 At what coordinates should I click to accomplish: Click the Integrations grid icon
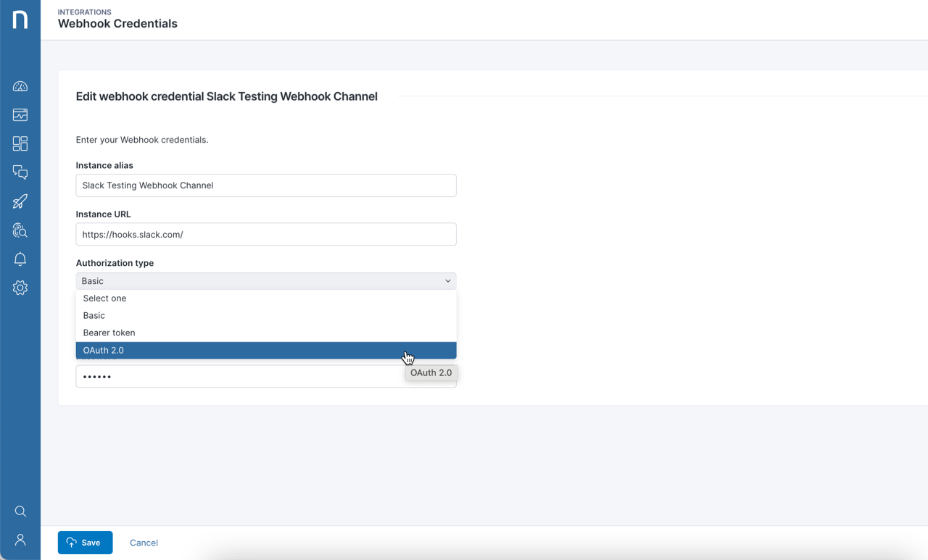20,143
